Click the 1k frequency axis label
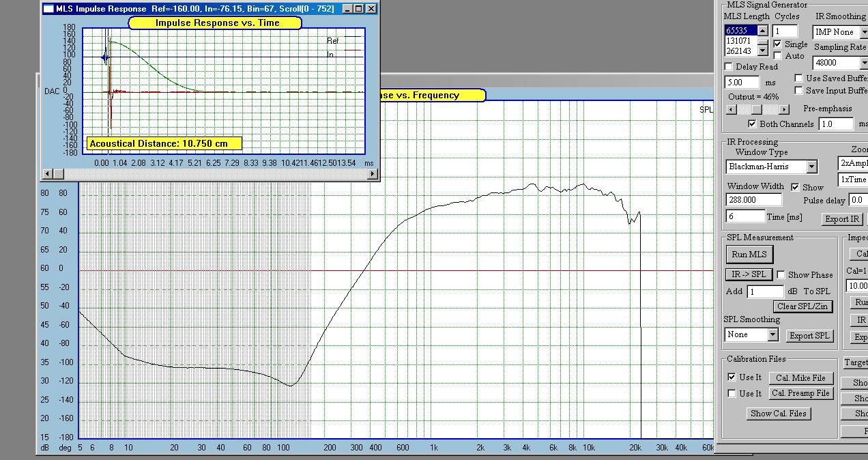The width and height of the screenshot is (868, 460). coord(433,448)
